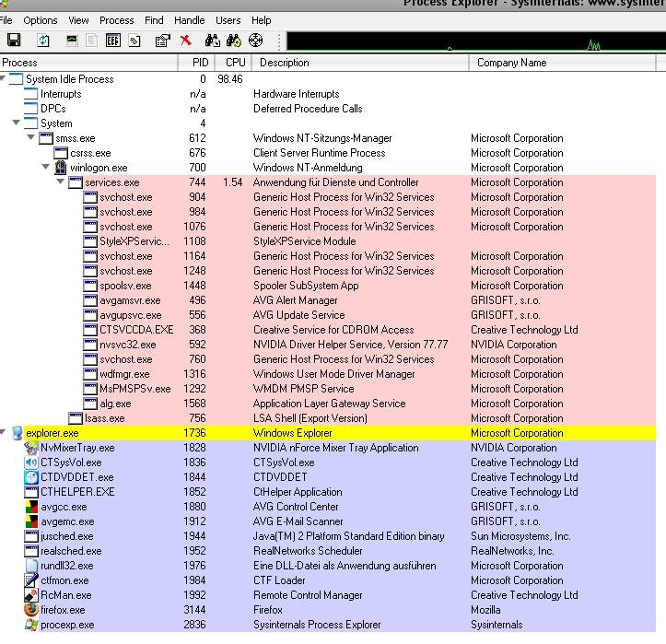Click the second binoculars find icon
This screenshot has height=644, width=666.
coord(234,41)
